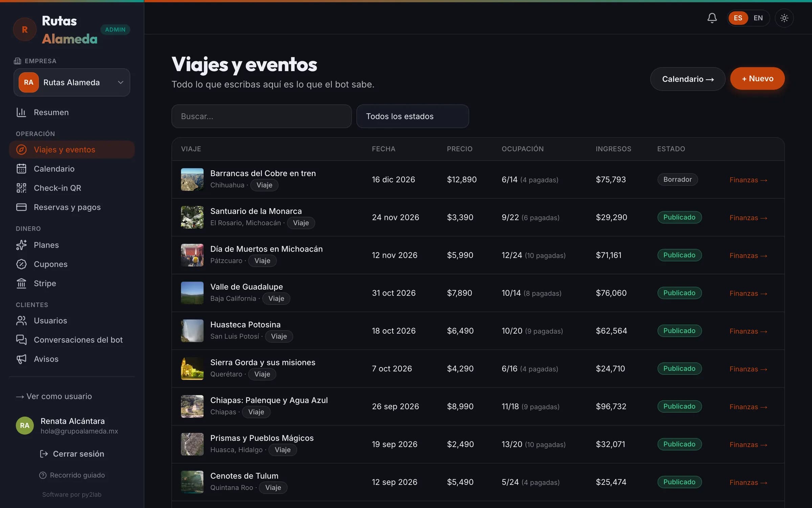
Task: Click the Avisos megaphone icon
Action: 21,359
